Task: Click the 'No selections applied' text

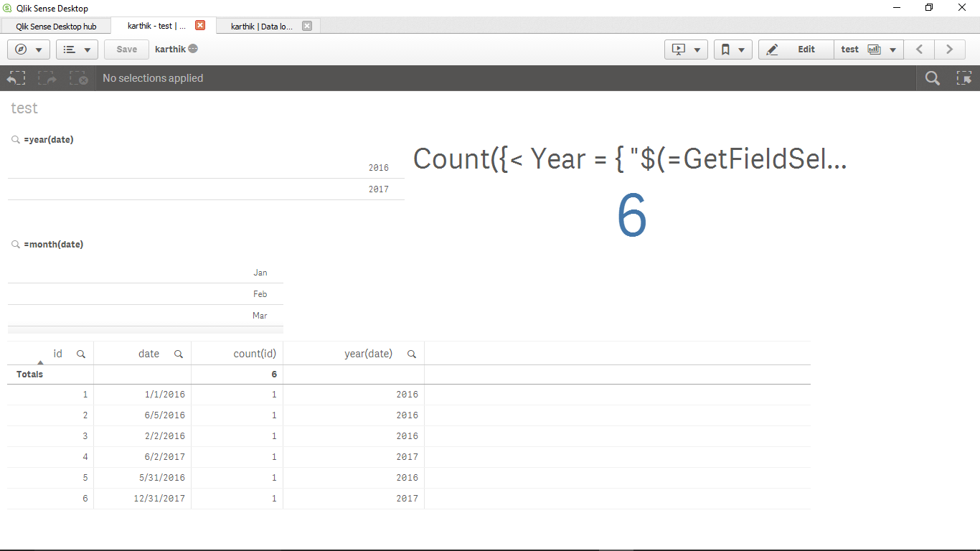Action: point(153,78)
